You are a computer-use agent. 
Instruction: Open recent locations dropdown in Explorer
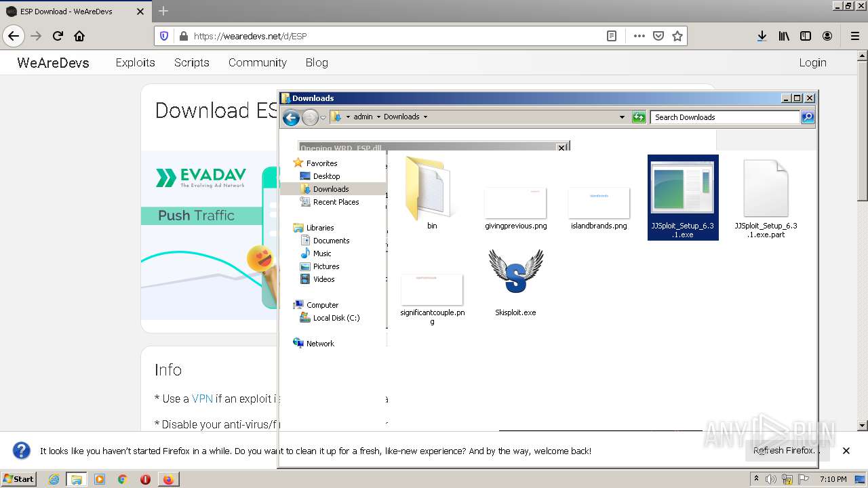click(x=323, y=117)
